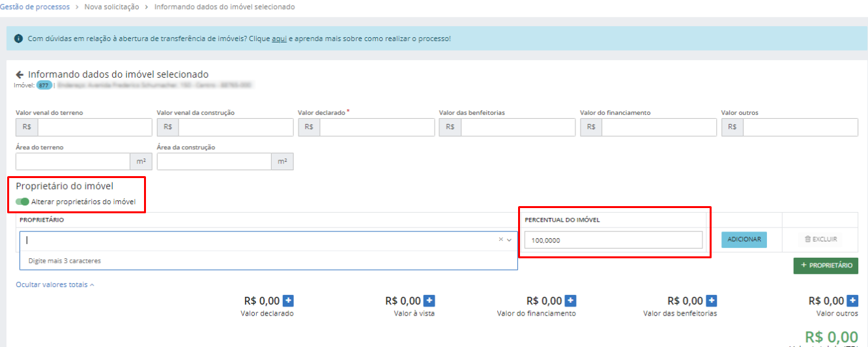Clear proprietário selection with the X icon

click(x=500, y=239)
